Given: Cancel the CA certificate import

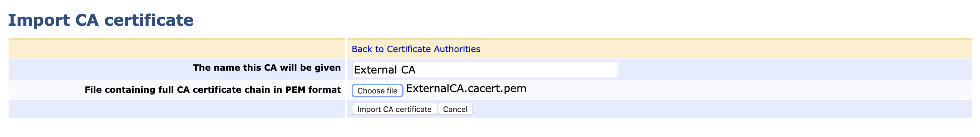Looking at the screenshot, I should pyautogui.click(x=455, y=109).
